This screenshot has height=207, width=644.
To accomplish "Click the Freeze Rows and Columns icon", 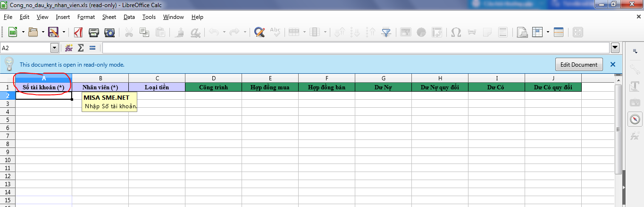I will point(537,32).
